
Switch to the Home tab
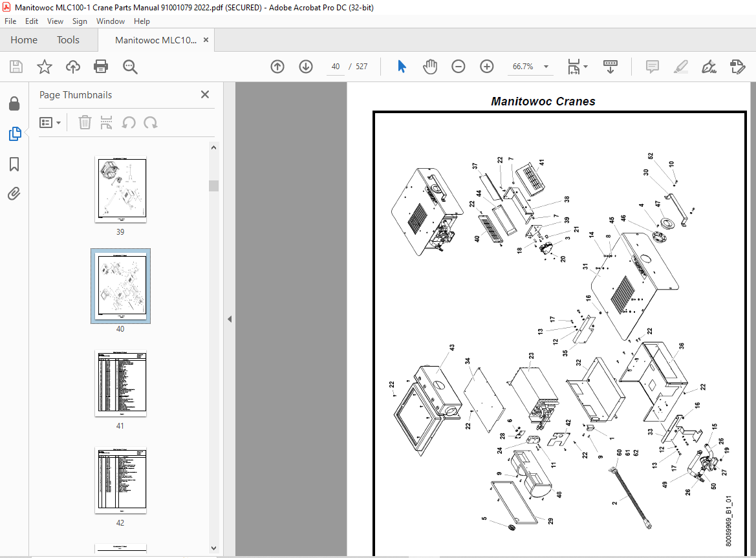[x=24, y=40]
